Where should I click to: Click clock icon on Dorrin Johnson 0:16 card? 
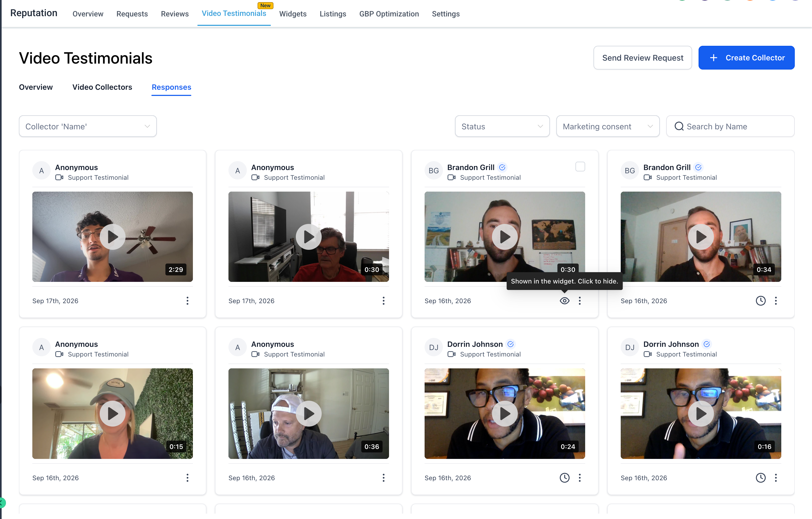tap(760, 478)
